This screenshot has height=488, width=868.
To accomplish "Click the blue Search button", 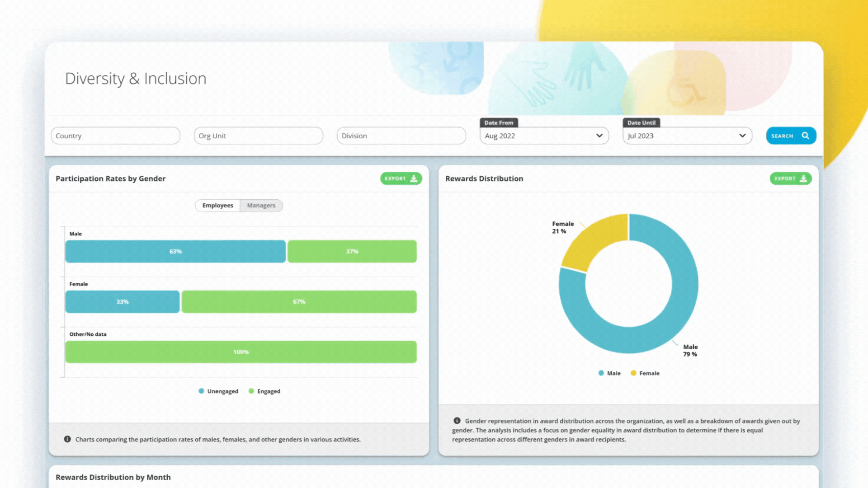I will point(791,136).
